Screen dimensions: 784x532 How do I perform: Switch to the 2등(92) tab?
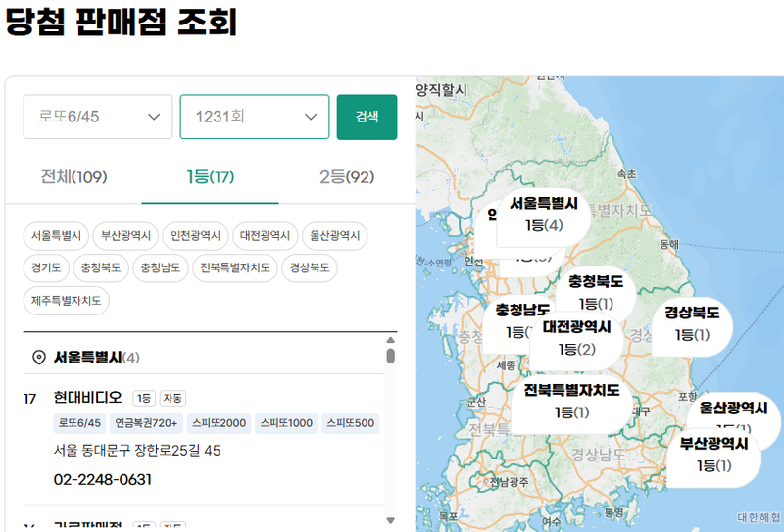347,177
